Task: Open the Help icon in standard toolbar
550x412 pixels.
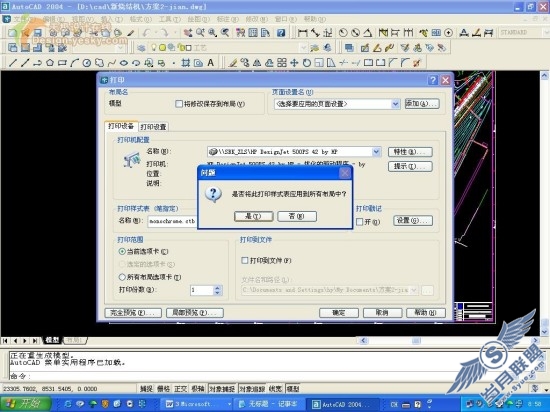Action: pyautogui.click(x=281, y=33)
